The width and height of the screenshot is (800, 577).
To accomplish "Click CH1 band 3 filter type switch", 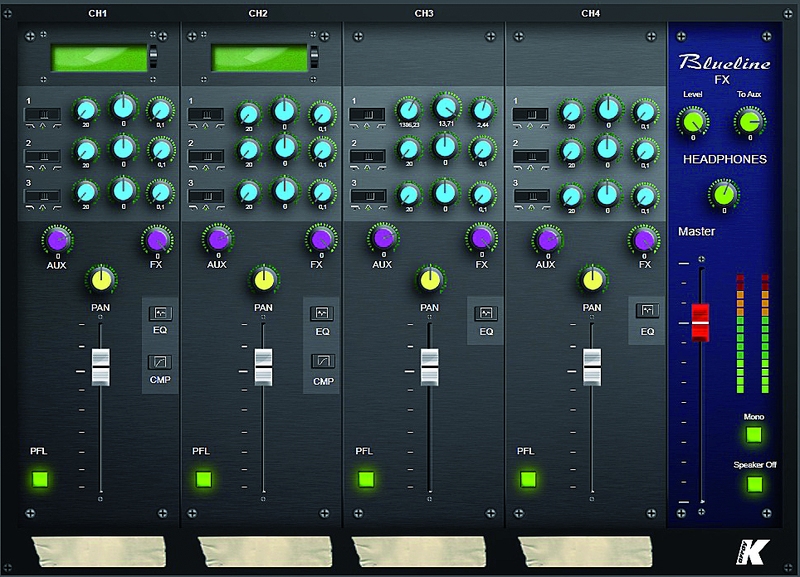I will tap(43, 196).
